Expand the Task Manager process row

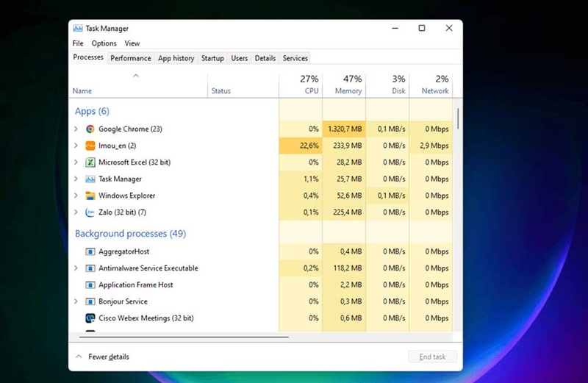tap(76, 179)
